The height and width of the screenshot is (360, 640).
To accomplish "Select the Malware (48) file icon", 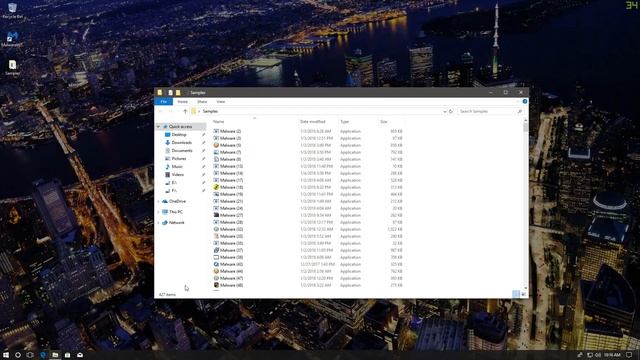I will [x=216, y=285].
